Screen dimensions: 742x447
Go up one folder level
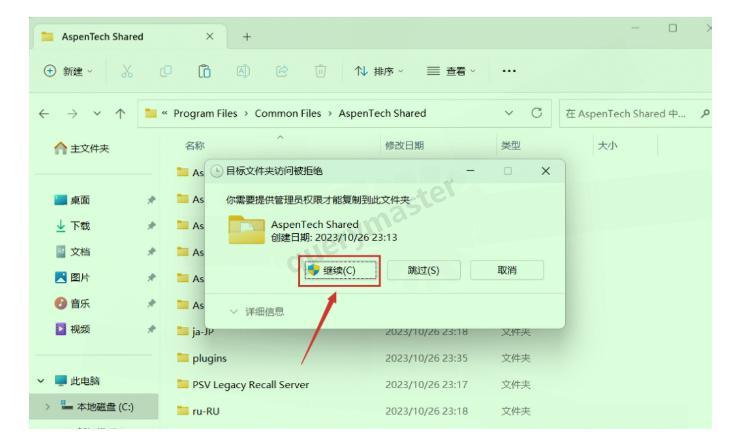pyautogui.click(x=120, y=114)
